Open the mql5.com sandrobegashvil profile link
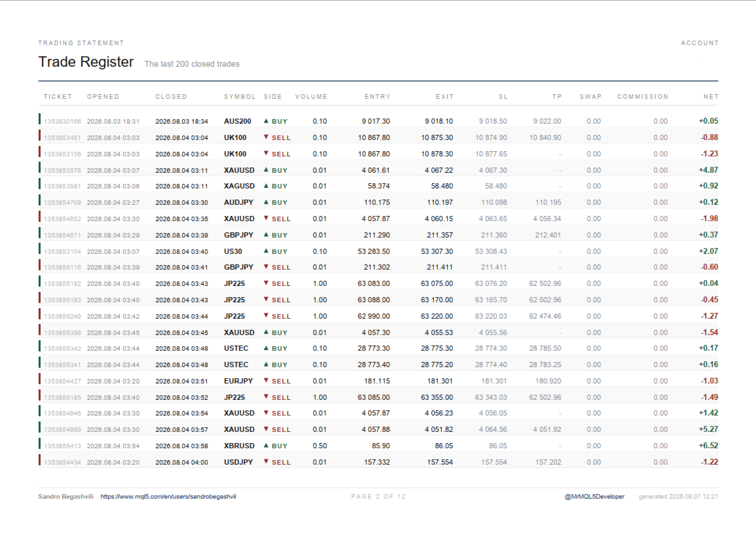This screenshot has height=534, width=756. tap(168, 497)
